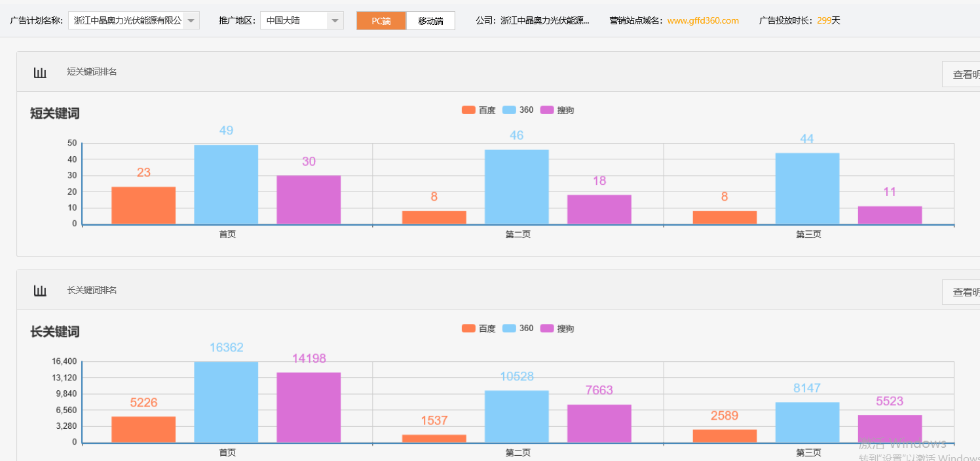The height and width of the screenshot is (461, 980).
Task: Click the bar chart icon beside 长关键词排名
Action: [x=39, y=291]
